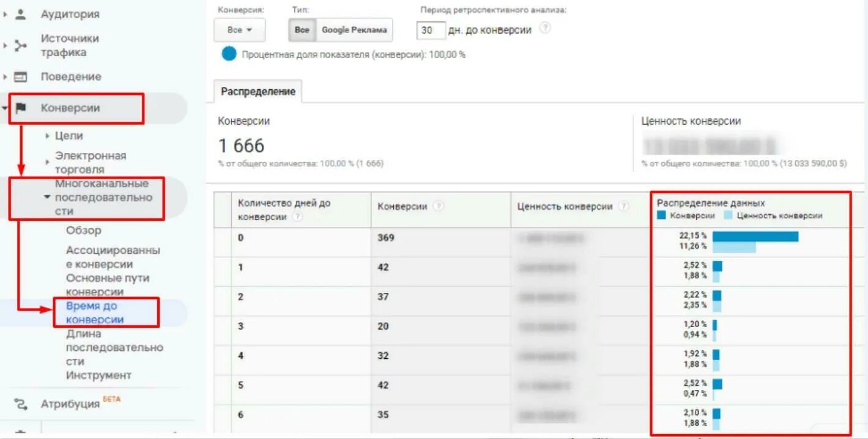Select the Все type toggle button
The image size is (868, 439).
click(302, 30)
